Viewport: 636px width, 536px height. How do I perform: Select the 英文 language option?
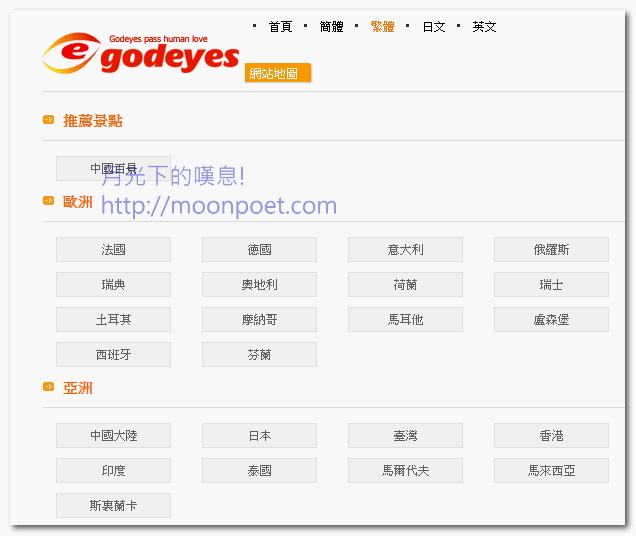click(x=484, y=27)
